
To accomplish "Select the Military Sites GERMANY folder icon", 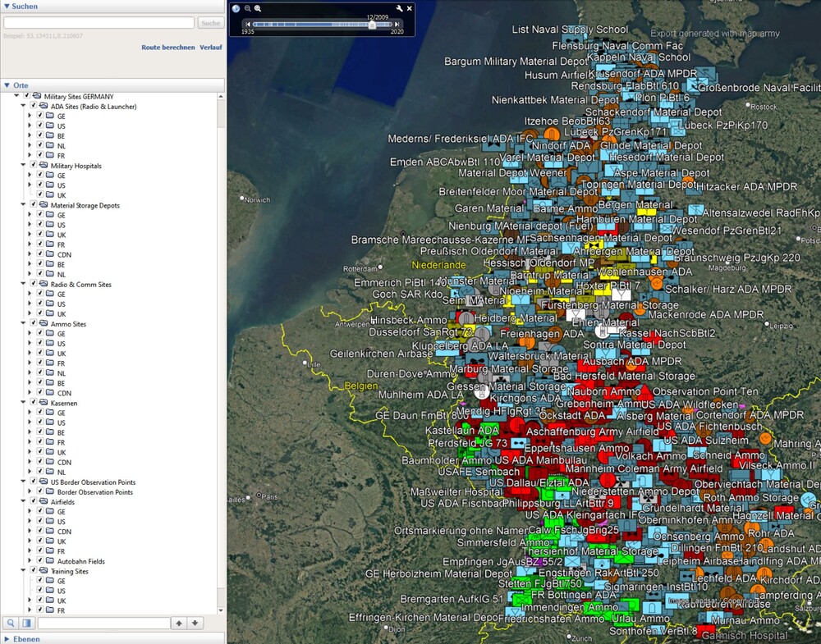I will (37, 96).
